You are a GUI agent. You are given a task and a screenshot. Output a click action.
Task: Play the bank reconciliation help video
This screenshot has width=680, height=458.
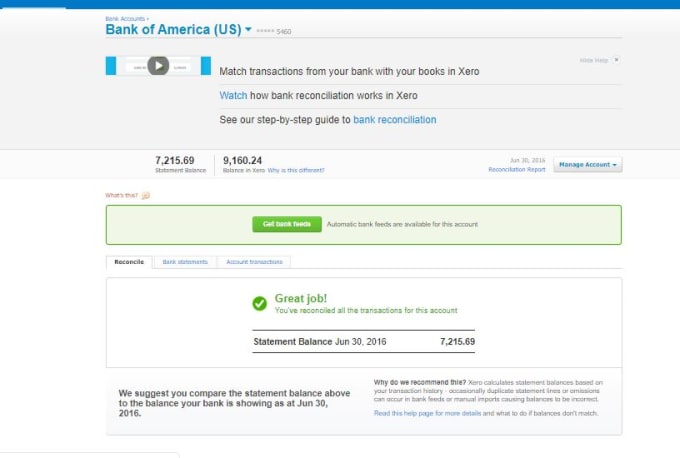pyautogui.click(x=158, y=65)
